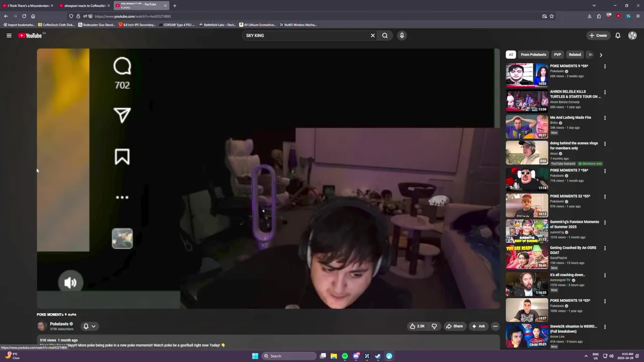Go to YouTube home via logo
Viewport: 644px width, 362px height.
pos(30,35)
